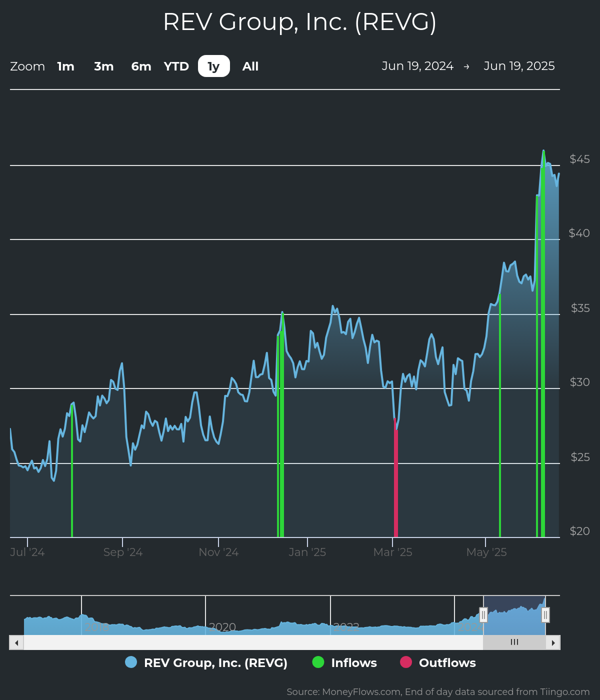This screenshot has width=600, height=700.
Task: Select the 3m zoom range
Action: coord(104,66)
